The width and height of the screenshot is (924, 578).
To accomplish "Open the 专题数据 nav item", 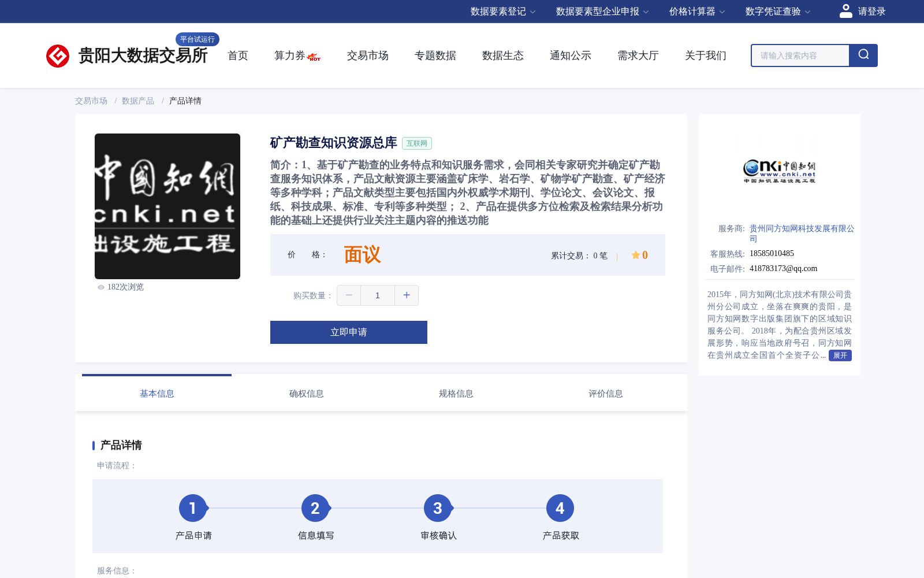I will pyautogui.click(x=435, y=55).
